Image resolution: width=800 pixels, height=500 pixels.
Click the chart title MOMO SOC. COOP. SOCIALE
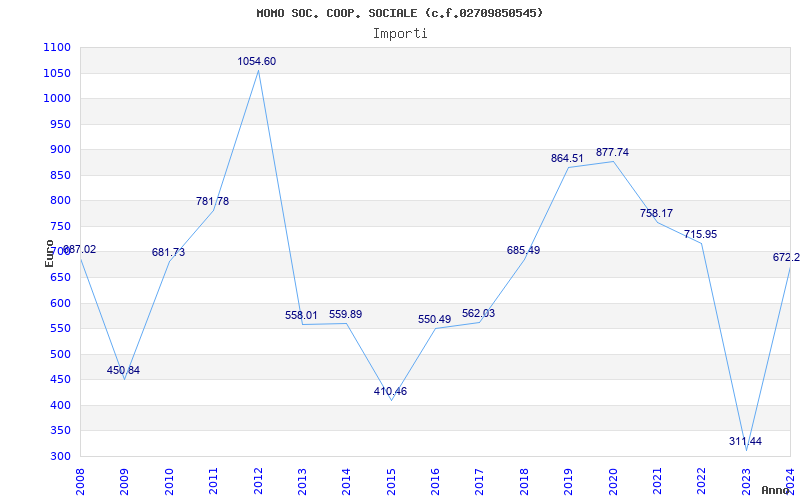400,13
